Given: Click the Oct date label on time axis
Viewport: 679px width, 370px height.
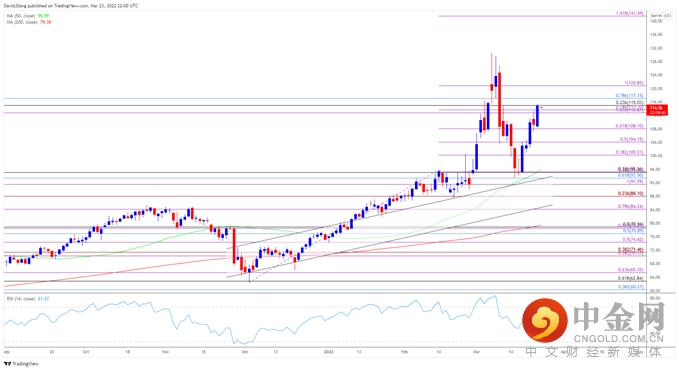Looking at the screenshot, I should (85, 352).
